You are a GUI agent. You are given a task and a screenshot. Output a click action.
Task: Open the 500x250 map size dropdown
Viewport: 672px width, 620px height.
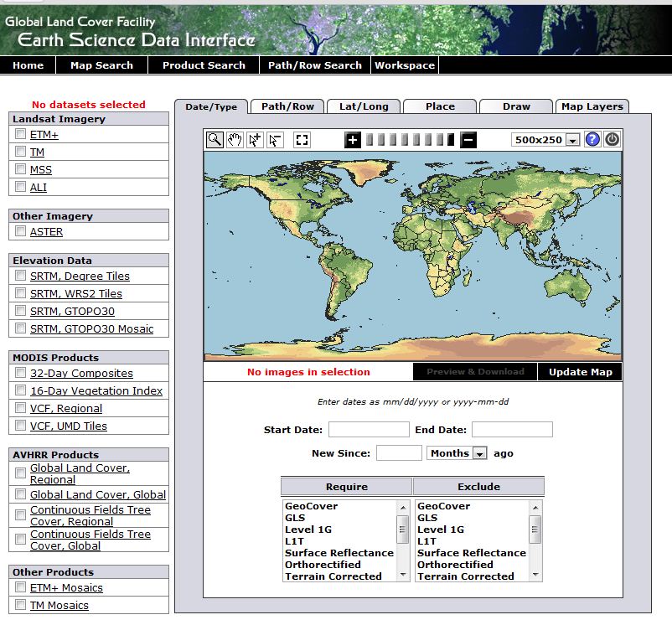[545, 140]
